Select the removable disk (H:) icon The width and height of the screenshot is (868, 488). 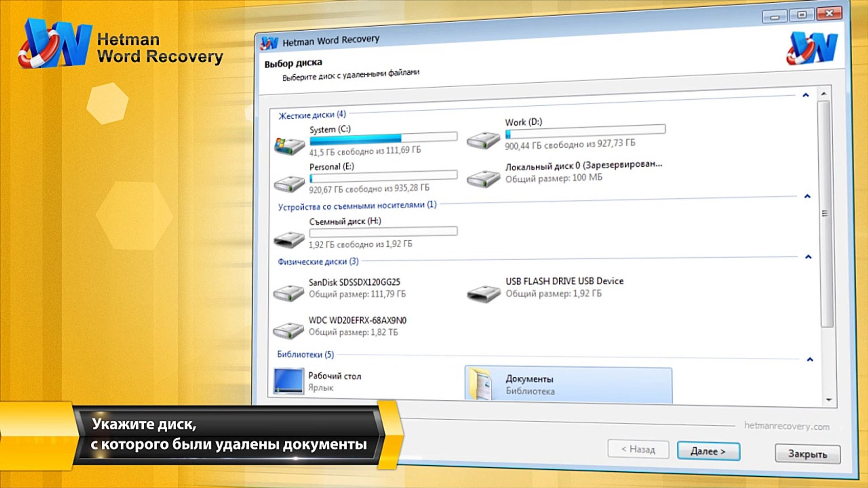(x=289, y=239)
